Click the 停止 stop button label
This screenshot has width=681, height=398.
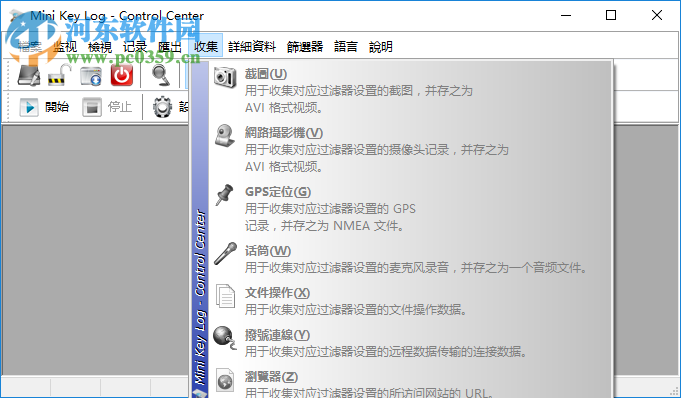pyautogui.click(x=119, y=107)
